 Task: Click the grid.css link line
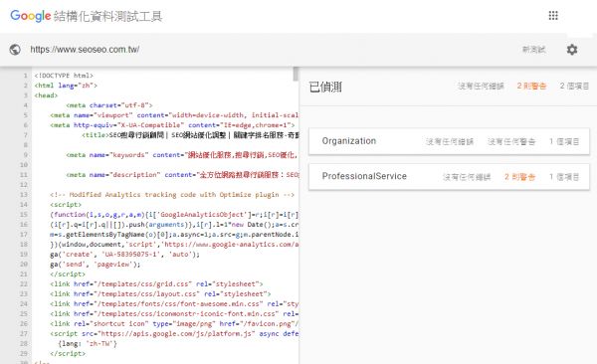tap(156, 284)
